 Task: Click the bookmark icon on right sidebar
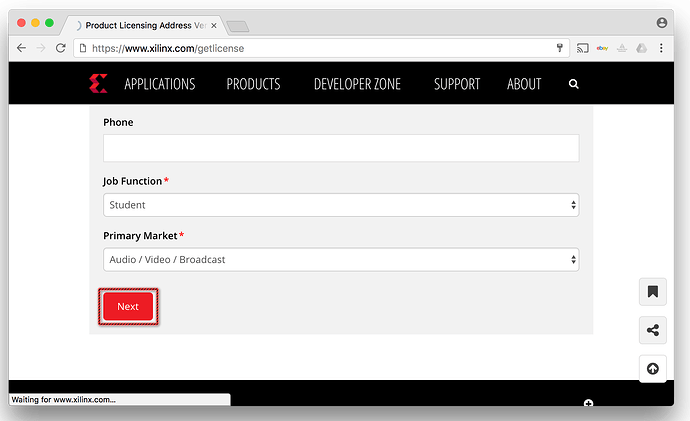(652, 292)
